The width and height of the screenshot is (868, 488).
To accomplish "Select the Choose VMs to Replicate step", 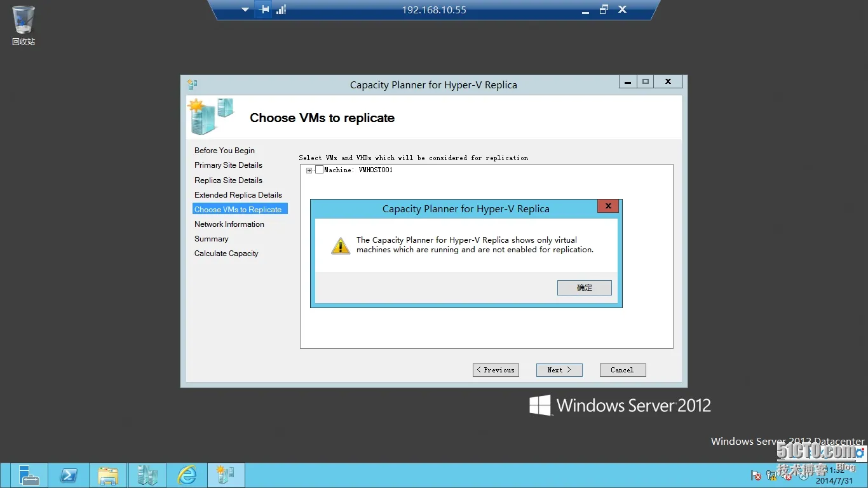I will click(x=240, y=209).
